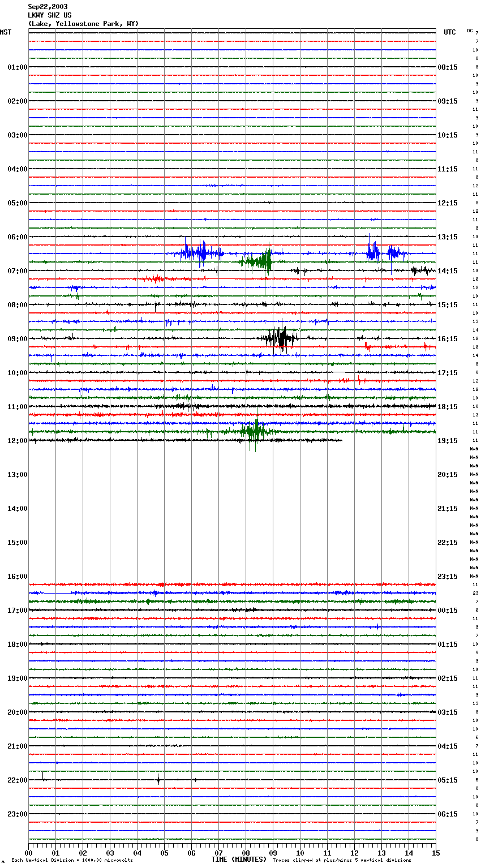Click the minute 15 tick label on the bottom axis

(x=436, y=853)
